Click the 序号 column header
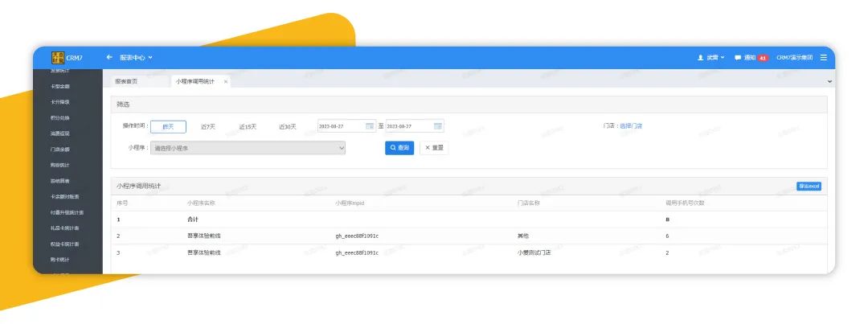The height and width of the screenshot is (324, 868). point(122,203)
